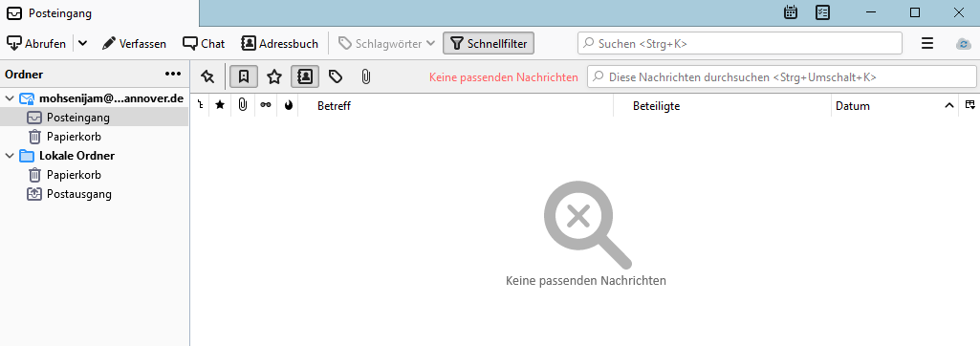This screenshot has width=980, height=346.
Task: Open the Adressbuch button
Action: (280, 44)
